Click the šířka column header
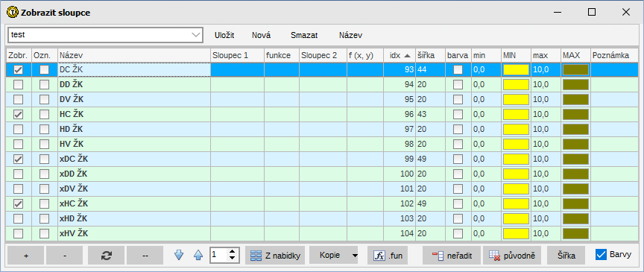The image size is (644, 272). [430, 55]
